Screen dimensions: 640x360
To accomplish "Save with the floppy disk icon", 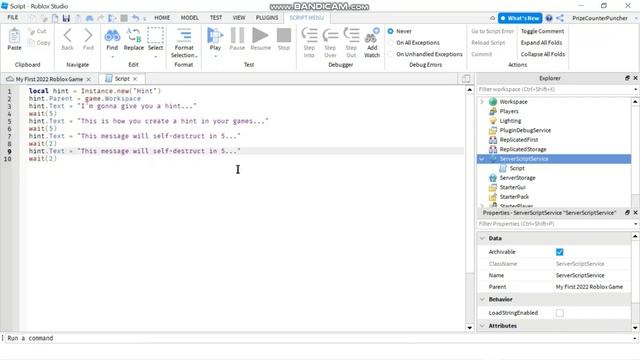I will [x=66, y=18].
